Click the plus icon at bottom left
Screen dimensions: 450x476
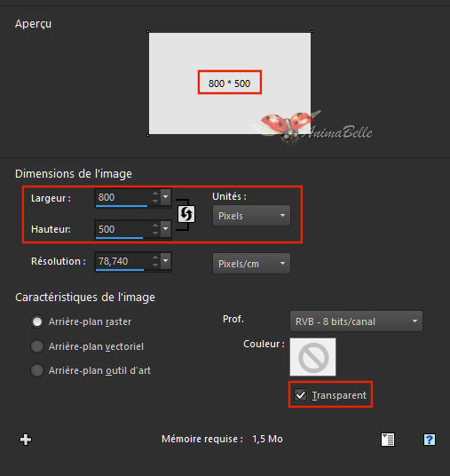coord(26,440)
